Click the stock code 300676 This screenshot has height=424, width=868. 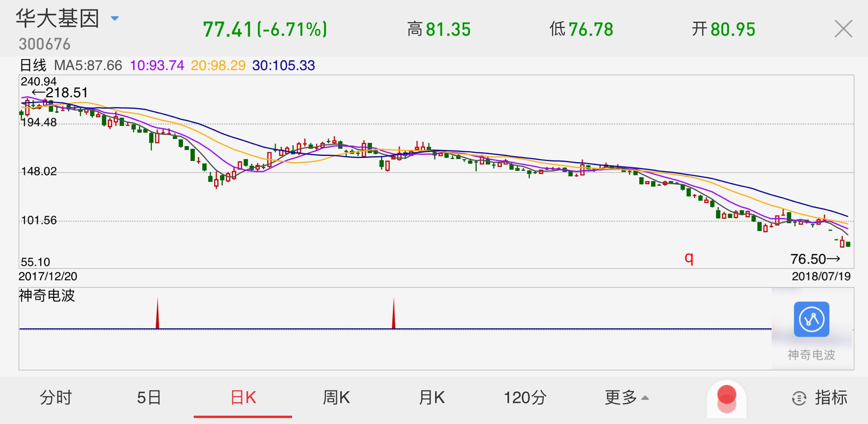(44, 44)
